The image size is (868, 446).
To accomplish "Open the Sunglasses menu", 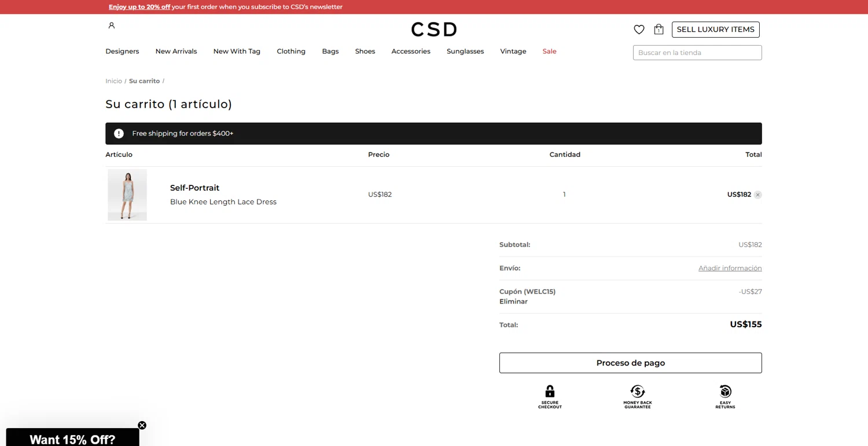I will point(465,52).
